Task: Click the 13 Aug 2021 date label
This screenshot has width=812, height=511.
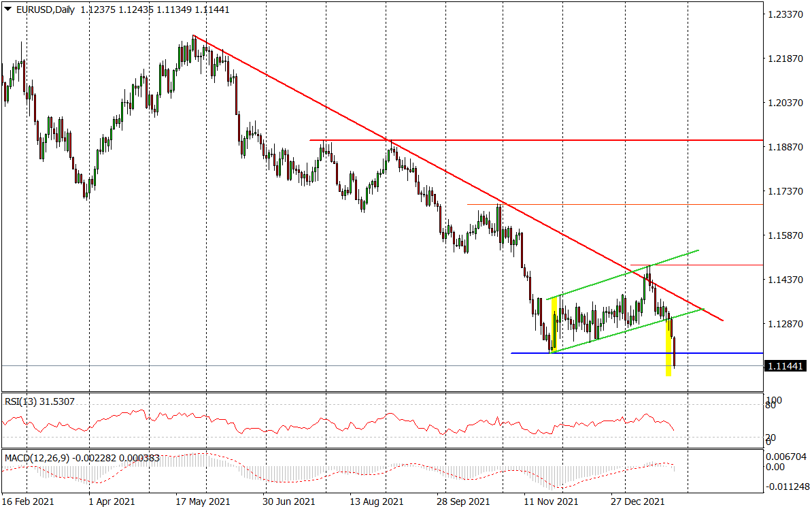Action: 377,501
